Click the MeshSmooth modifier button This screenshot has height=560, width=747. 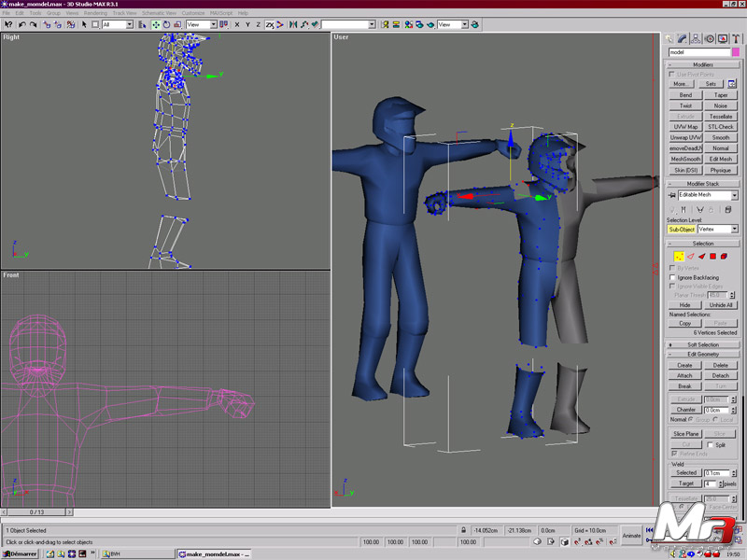(685, 159)
